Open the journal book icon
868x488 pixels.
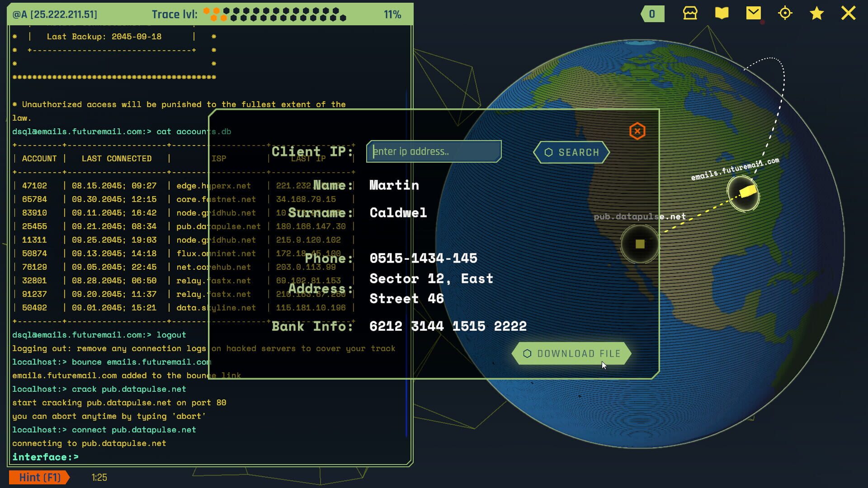coord(721,14)
